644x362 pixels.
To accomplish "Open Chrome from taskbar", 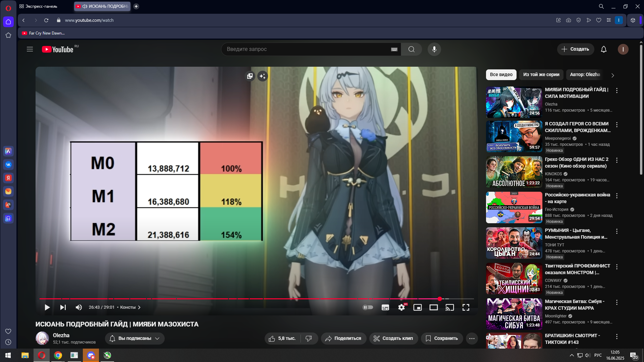I will [x=58, y=355].
